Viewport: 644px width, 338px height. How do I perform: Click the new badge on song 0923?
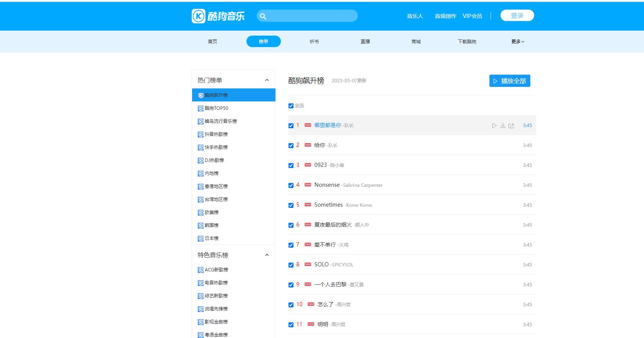pyautogui.click(x=308, y=165)
